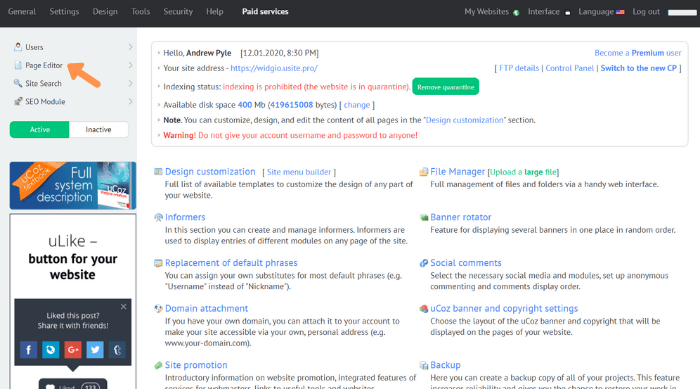Screen dimensions: 700x389
Task: Click the Social comments icon
Action: pyautogui.click(x=424, y=263)
